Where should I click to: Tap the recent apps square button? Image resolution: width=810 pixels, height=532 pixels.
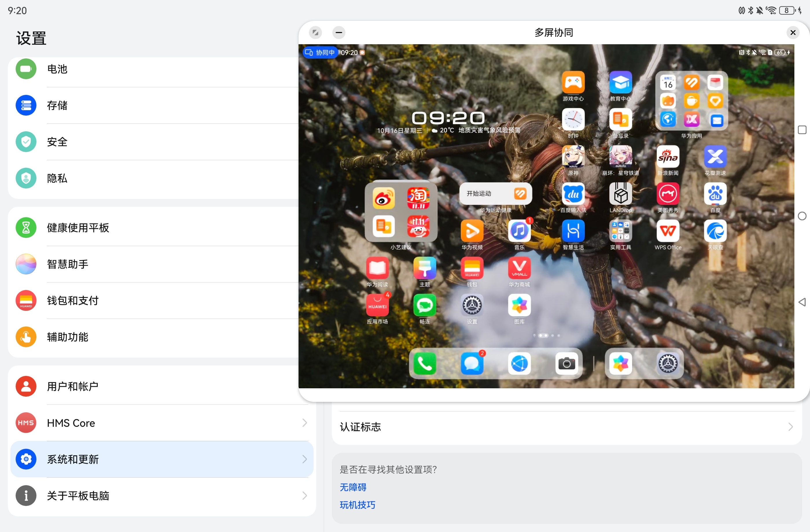pos(802,130)
